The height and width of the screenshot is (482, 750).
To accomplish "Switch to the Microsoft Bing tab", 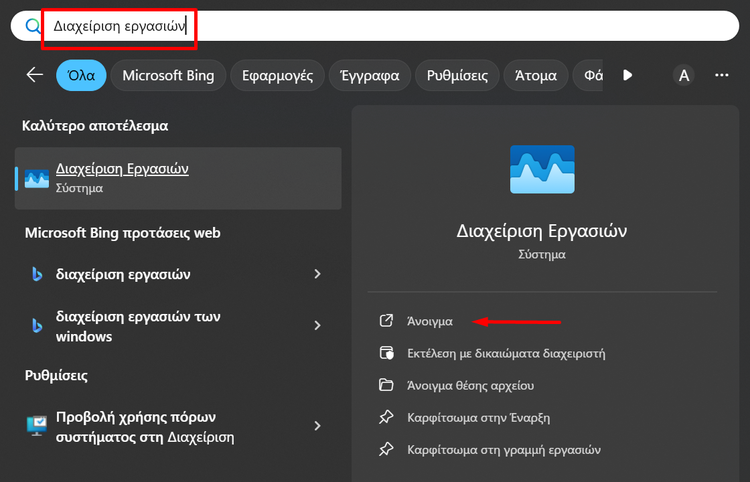I will click(168, 75).
